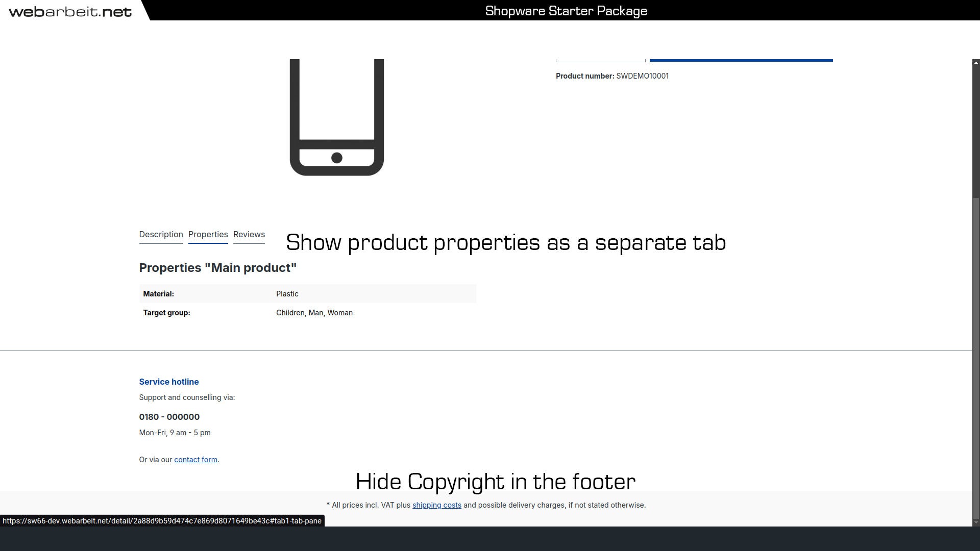The image size is (980, 551).
Task: Click the webarbeit.net logo
Action: 70,11
